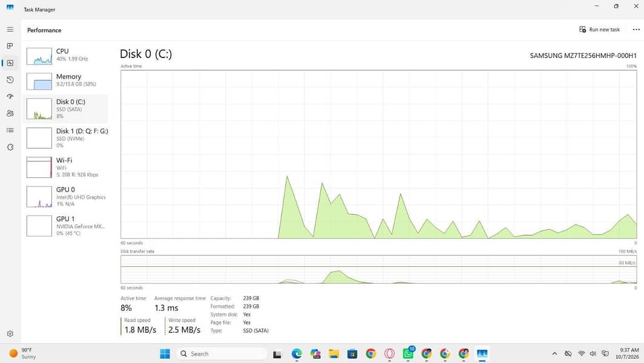Click the Active time graph
644x363 pixels.
(x=379, y=154)
